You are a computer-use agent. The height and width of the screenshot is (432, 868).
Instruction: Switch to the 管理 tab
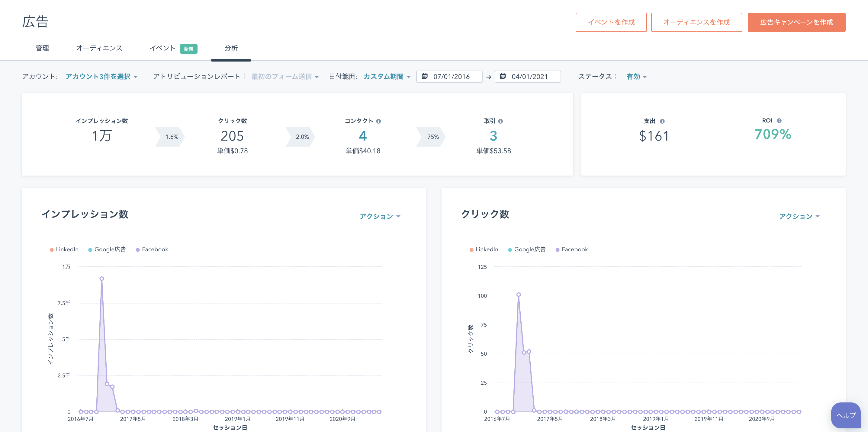pyautogui.click(x=42, y=48)
